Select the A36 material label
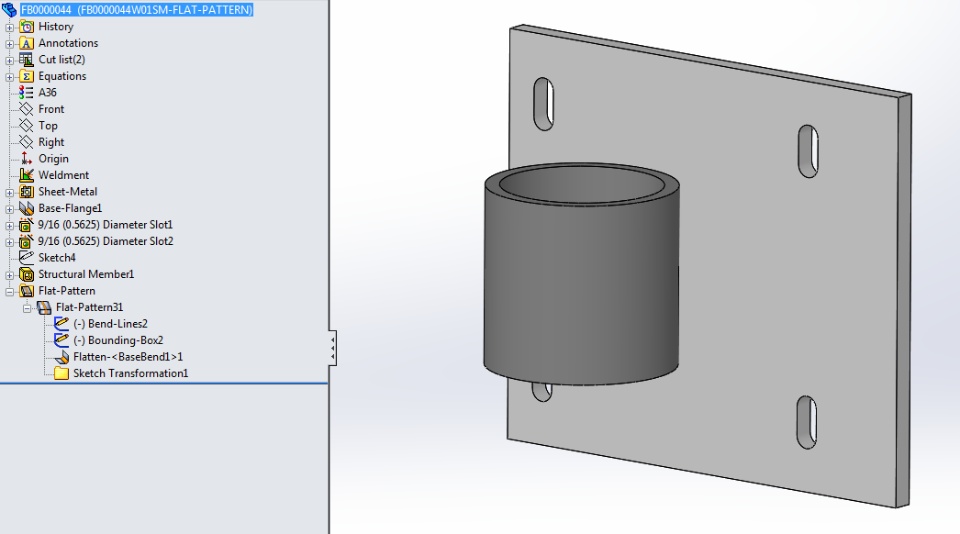This screenshot has height=534, width=960. 47,92
